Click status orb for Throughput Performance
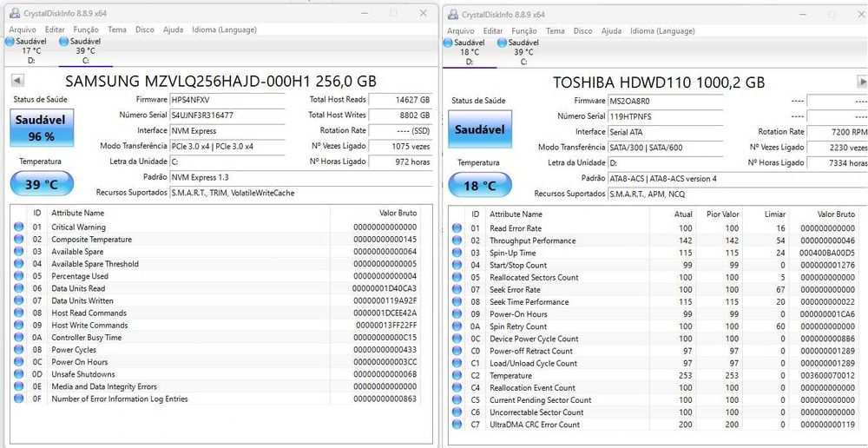Image resolution: width=868 pixels, height=448 pixels. 457,240
